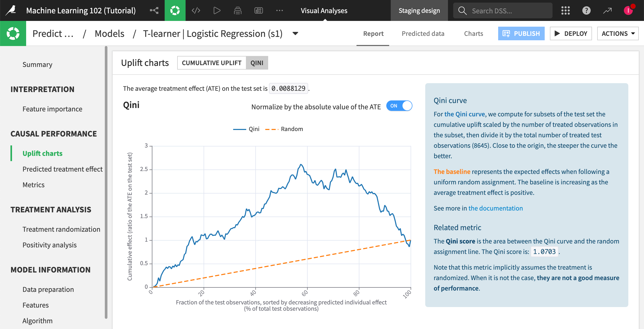This screenshot has width=644, height=329.
Task: Click the TREATMENT ANALYSIS section header
Action: pos(51,209)
